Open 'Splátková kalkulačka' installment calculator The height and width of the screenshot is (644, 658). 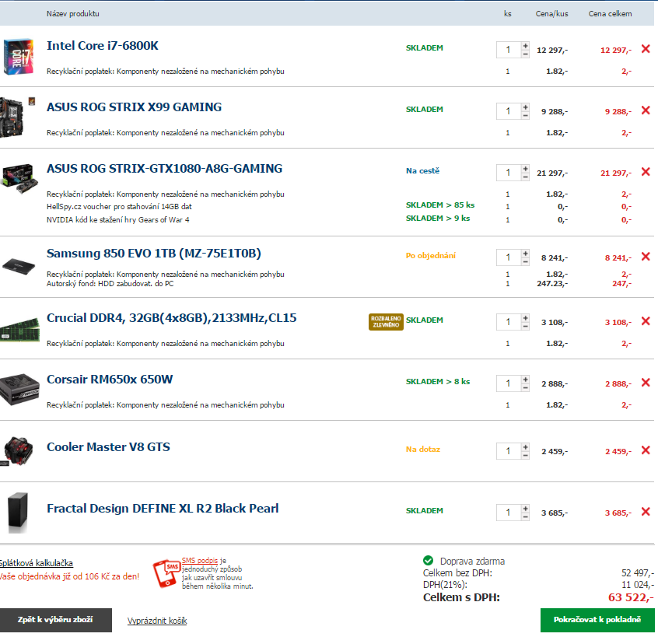(36, 563)
